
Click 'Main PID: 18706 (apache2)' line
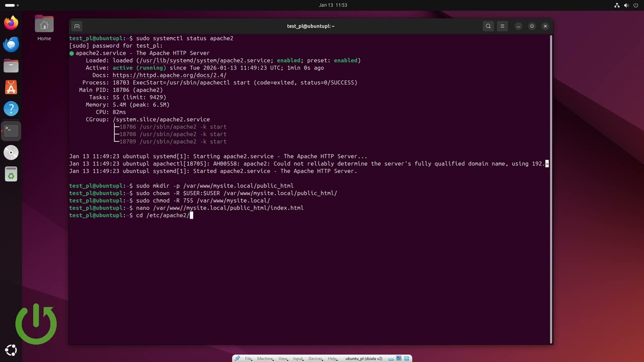121,90
